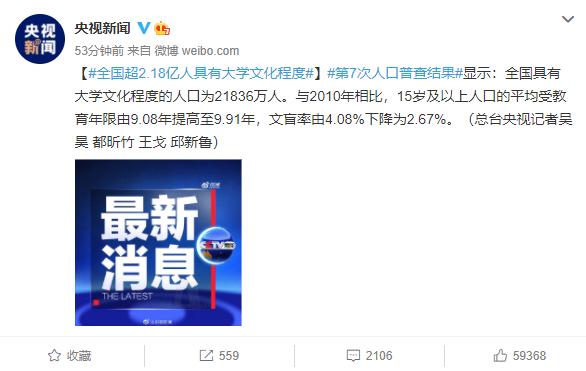Screen dimensions: 586x371
Task: Click the blue verified V badge
Action: click(x=144, y=28)
